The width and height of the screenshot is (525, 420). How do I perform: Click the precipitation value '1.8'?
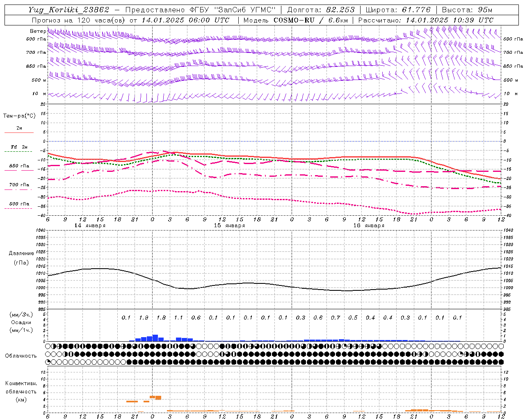161,317
